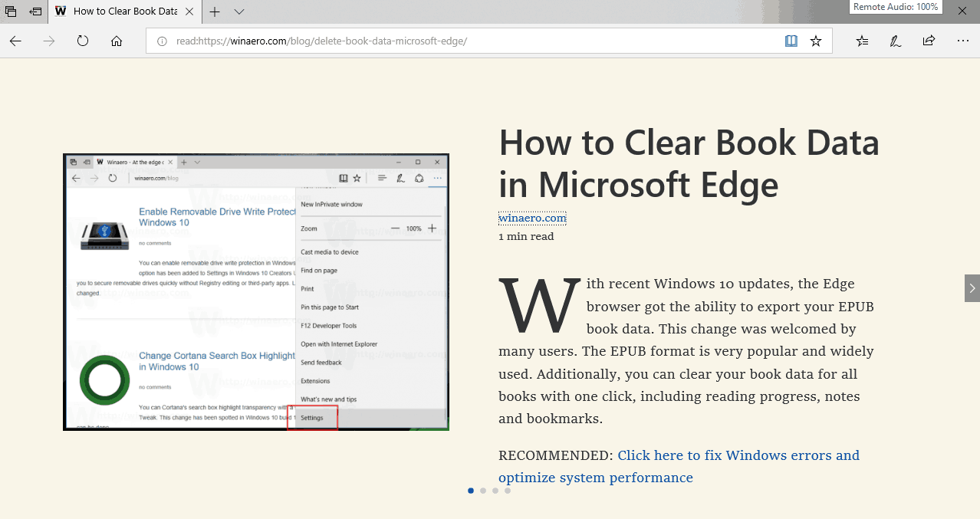Add notes with the pen icon
Image resolution: width=980 pixels, height=519 pixels.
tap(896, 41)
